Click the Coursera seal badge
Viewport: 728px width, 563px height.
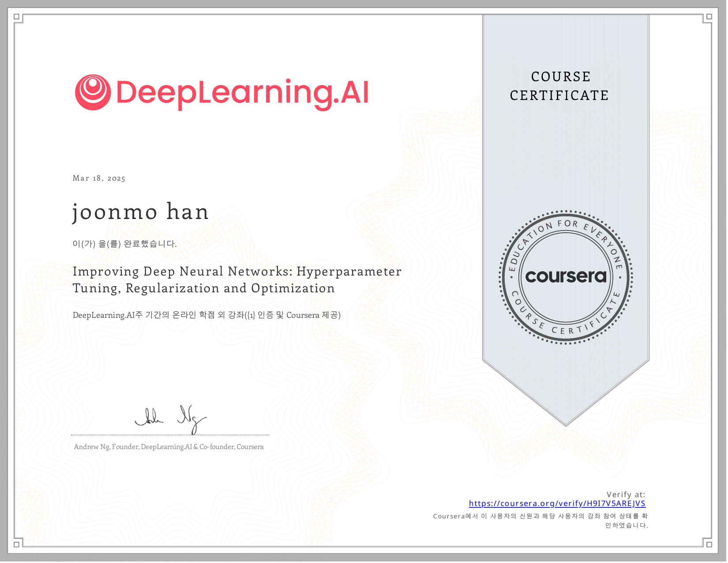coord(566,277)
